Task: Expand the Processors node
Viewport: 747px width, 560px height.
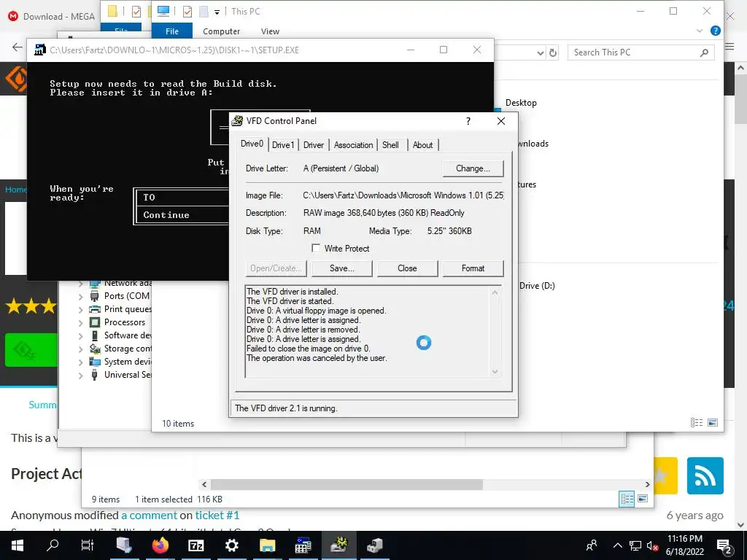Action: coord(80,323)
